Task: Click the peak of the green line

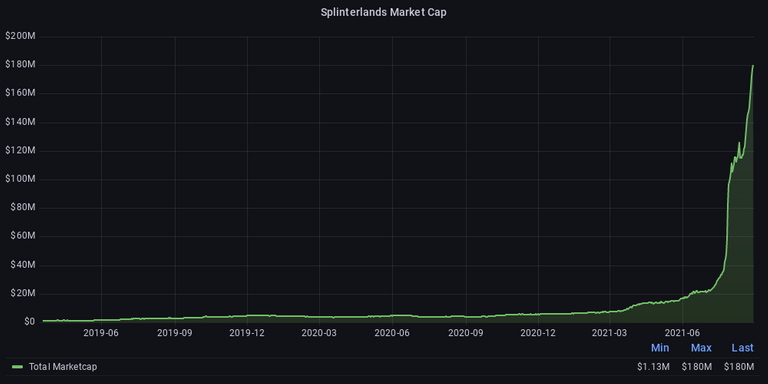Action: (752, 66)
